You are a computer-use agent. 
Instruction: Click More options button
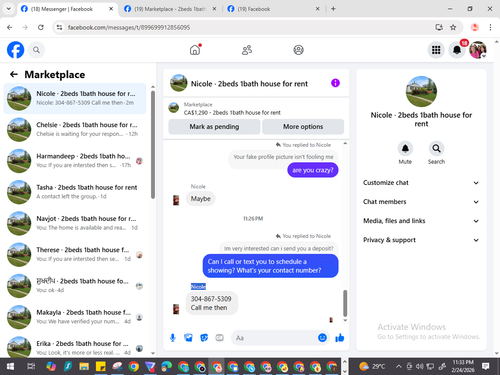[303, 127]
